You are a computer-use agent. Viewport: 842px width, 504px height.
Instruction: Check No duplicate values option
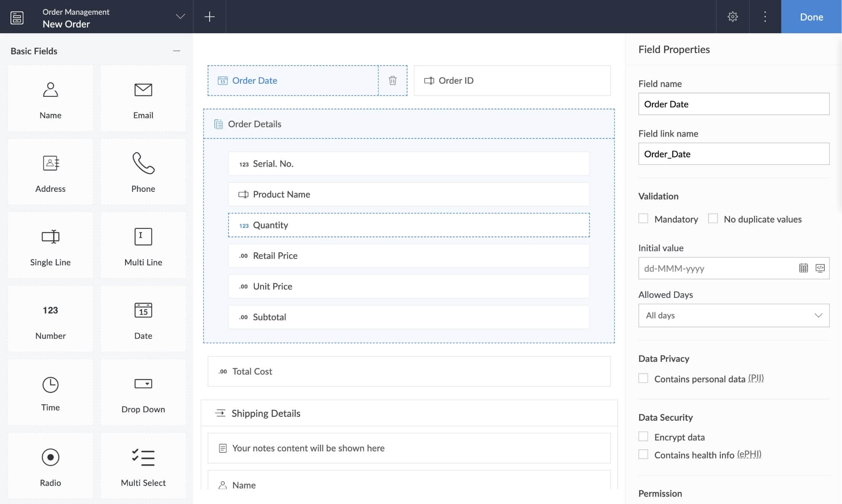[x=712, y=218]
